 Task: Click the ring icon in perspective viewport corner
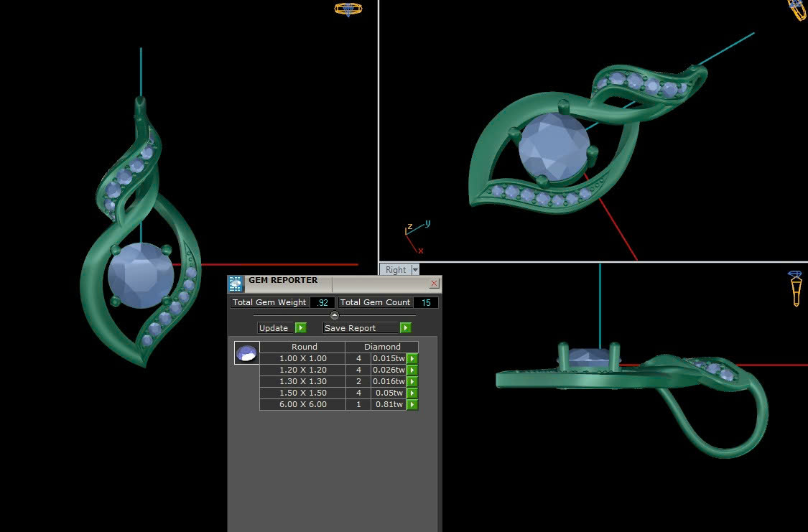pyautogui.click(x=797, y=9)
